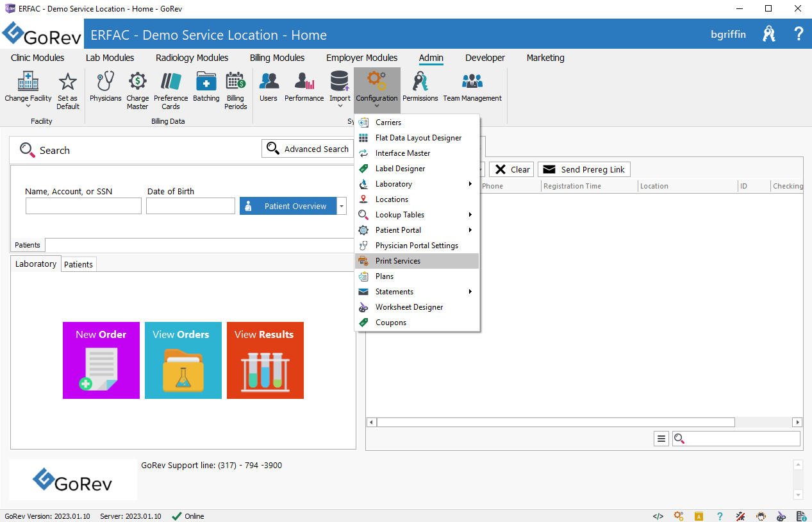Click the Registration Time column header
The height and width of the screenshot is (522, 812).
(x=589, y=186)
